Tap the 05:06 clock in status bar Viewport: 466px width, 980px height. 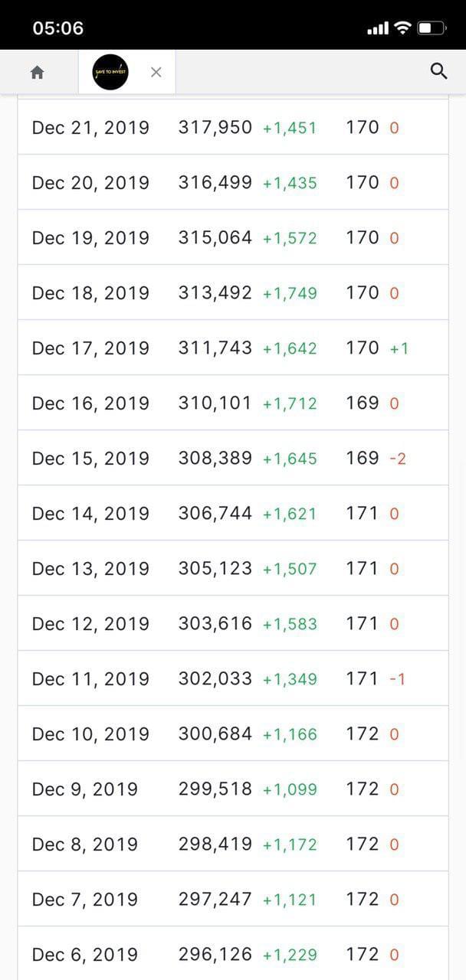[x=58, y=28]
